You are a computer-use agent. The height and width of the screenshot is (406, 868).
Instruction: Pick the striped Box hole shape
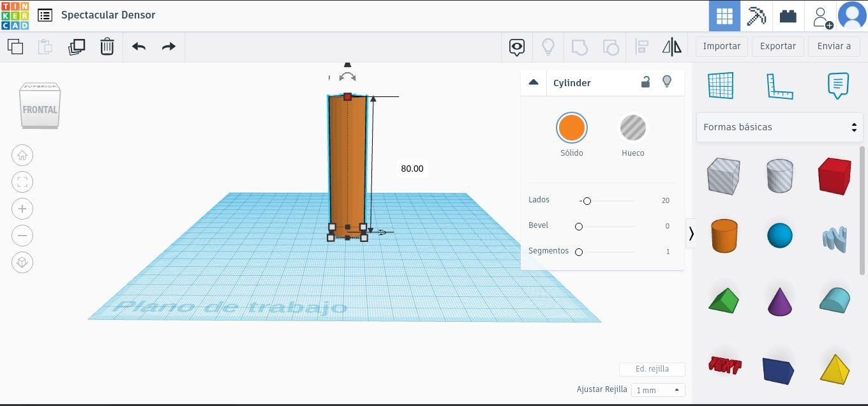(723, 176)
